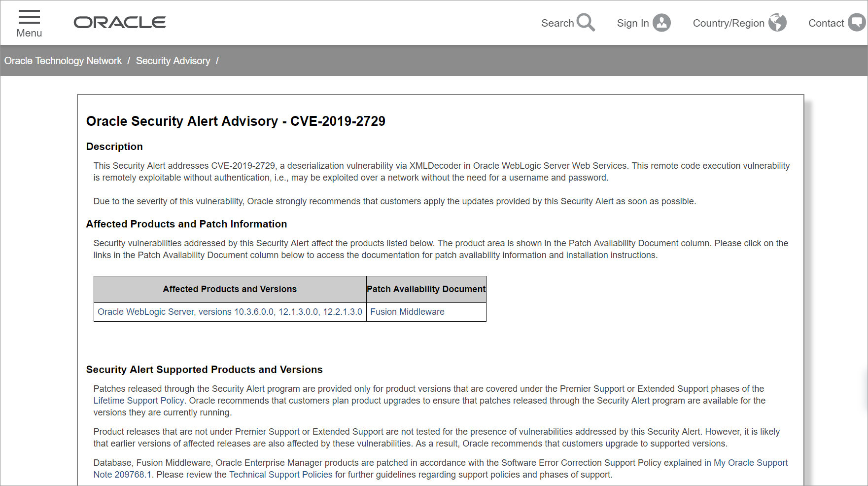The height and width of the screenshot is (486, 868).
Task: Click the Oracle Security Alert Advisory heading
Action: [236, 121]
